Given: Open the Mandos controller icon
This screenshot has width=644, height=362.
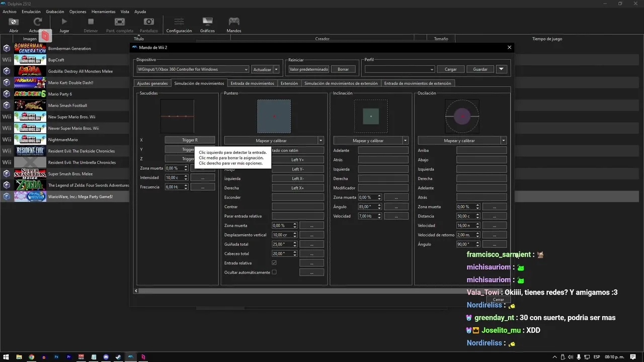Looking at the screenshot, I should 234,22.
